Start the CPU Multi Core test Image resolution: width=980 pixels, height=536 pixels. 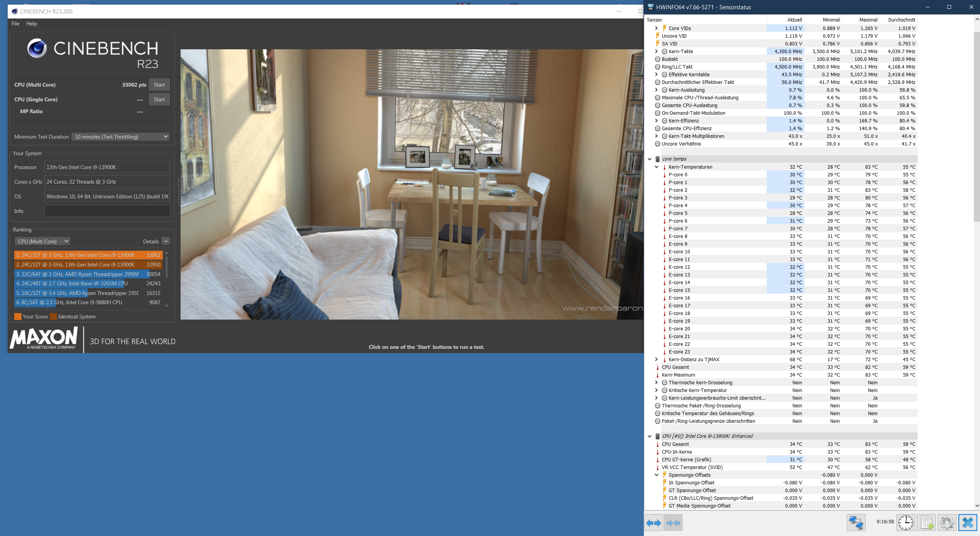[x=159, y=85]
